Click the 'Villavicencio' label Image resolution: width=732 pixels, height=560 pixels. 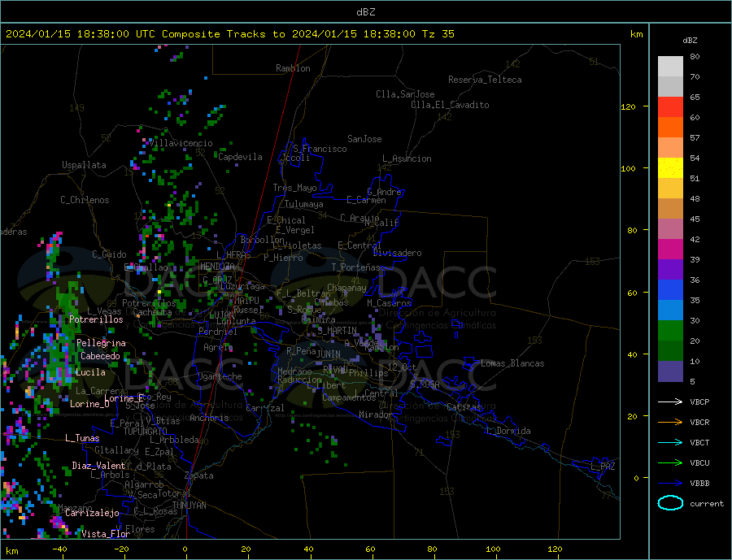click(x=181, y=143)
